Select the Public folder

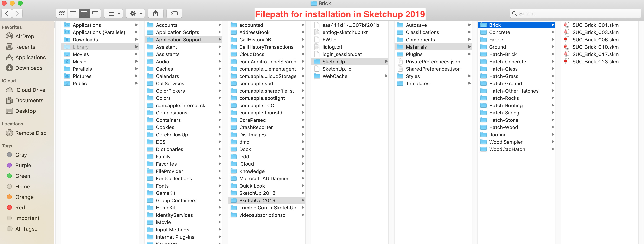point(100,83)
